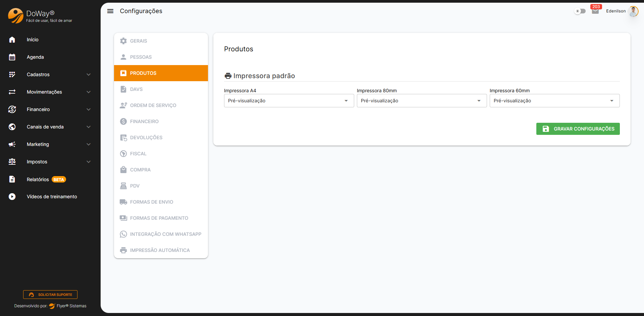The width and height of the screenshot is (644, 316).
Task: Open the Flyer Sistemas developer link
Action: (x=71, y=306)
